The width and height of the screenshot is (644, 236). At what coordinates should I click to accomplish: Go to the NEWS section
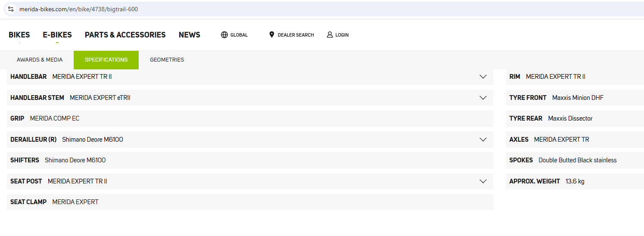tap(190, 35)
